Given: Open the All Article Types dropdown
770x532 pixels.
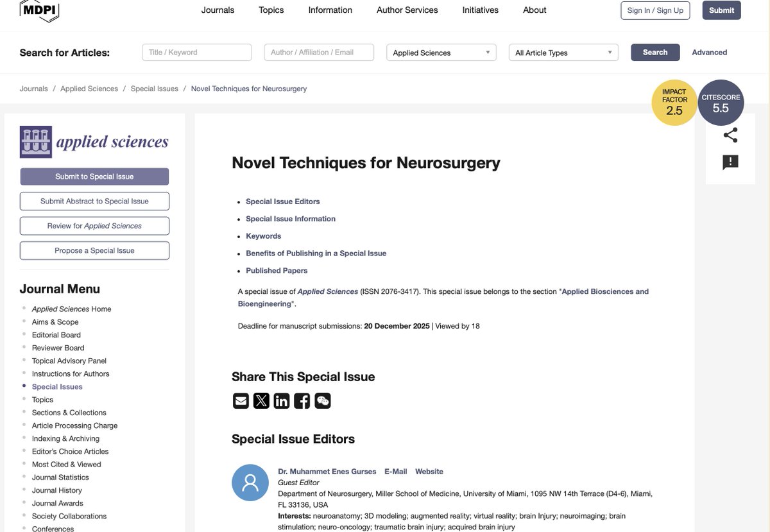Looking at the screenshot, I should (563, 53).
